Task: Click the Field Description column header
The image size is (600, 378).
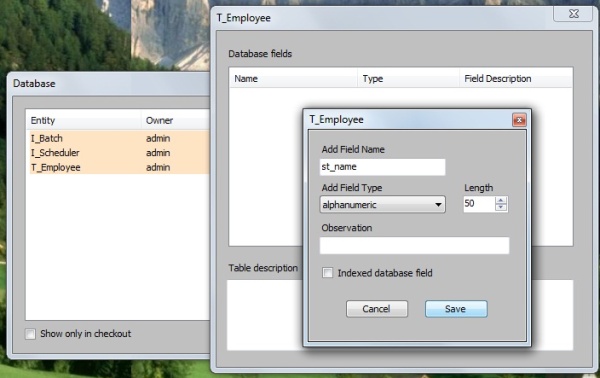Action: 516,78
